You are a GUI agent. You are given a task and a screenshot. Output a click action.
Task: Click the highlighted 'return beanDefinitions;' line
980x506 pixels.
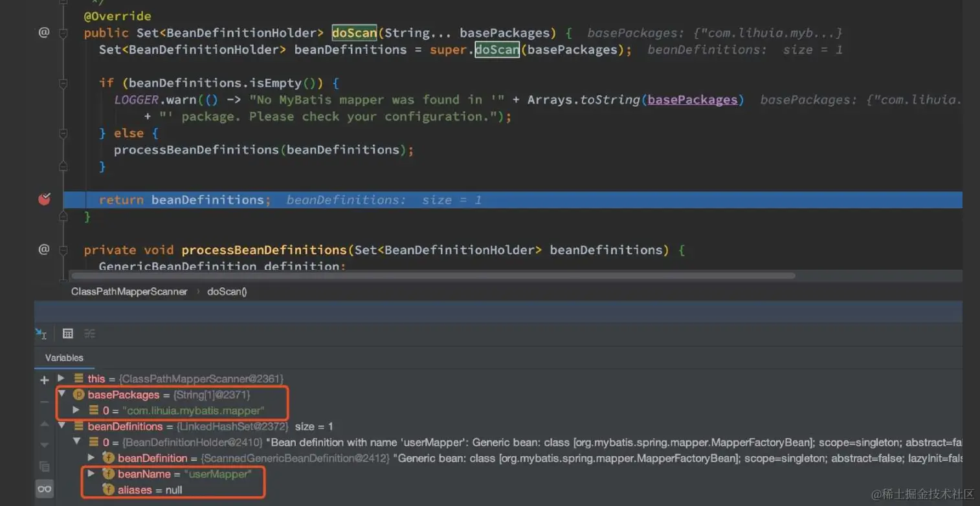[x=513, y=200]
